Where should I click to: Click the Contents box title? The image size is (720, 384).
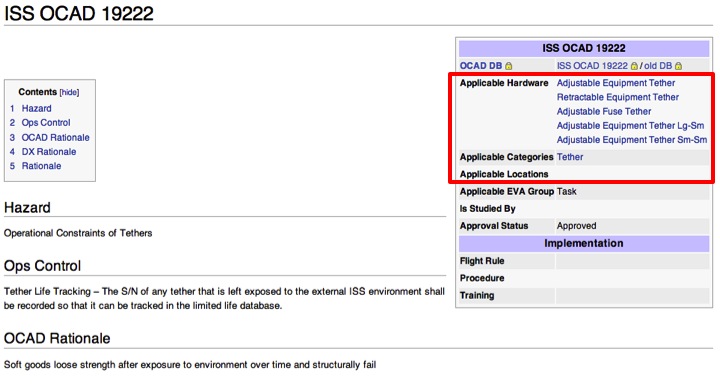click(x=37, y=92)
